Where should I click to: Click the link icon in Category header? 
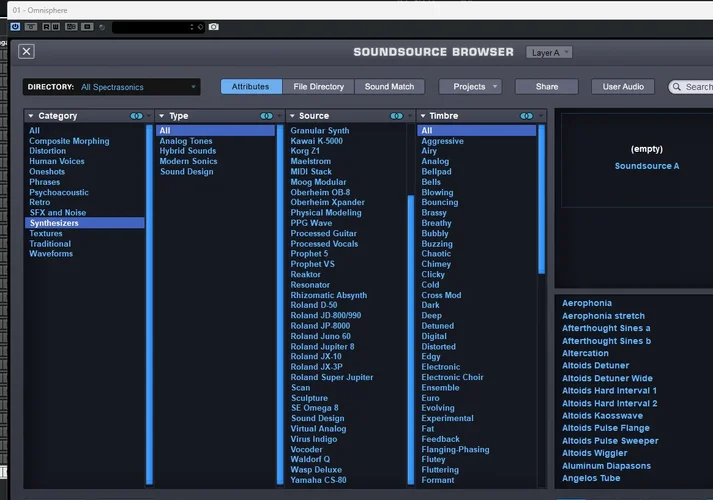tap(137, 116)
